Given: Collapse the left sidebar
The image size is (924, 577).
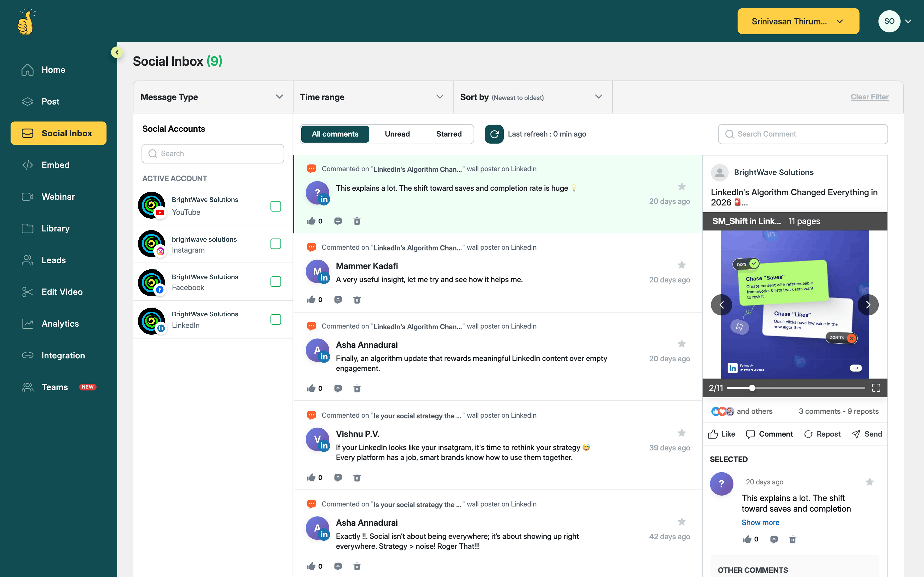Looking at the screenshot, I should pyautogui.click(x=117, y=52).
